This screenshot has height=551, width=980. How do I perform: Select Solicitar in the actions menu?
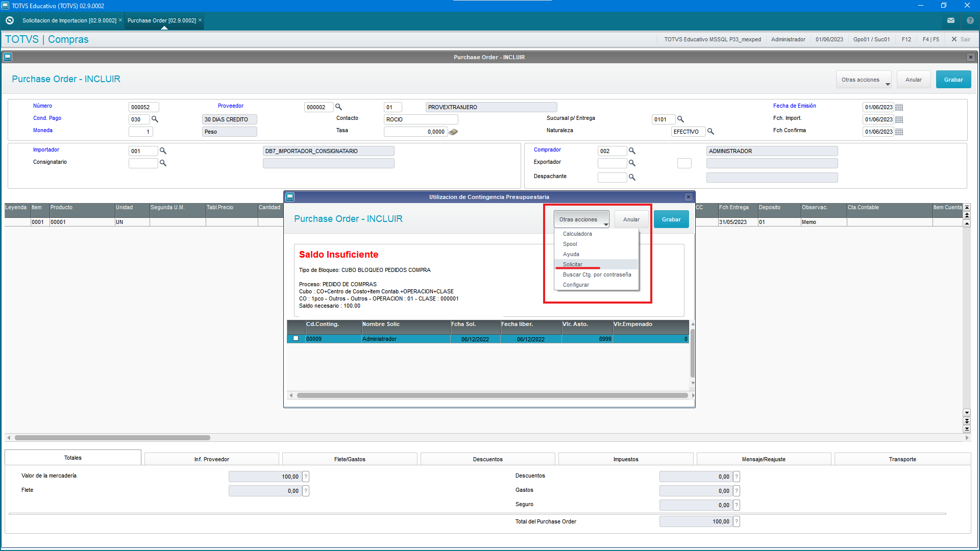(x=596, y=264)
